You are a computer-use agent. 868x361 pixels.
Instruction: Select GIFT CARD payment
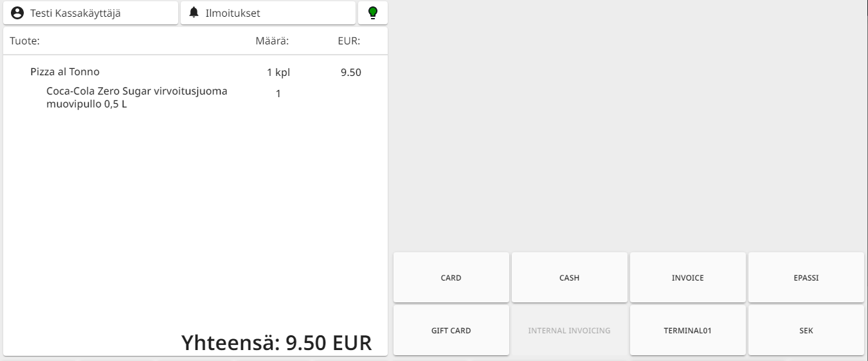tap(451, 331)
